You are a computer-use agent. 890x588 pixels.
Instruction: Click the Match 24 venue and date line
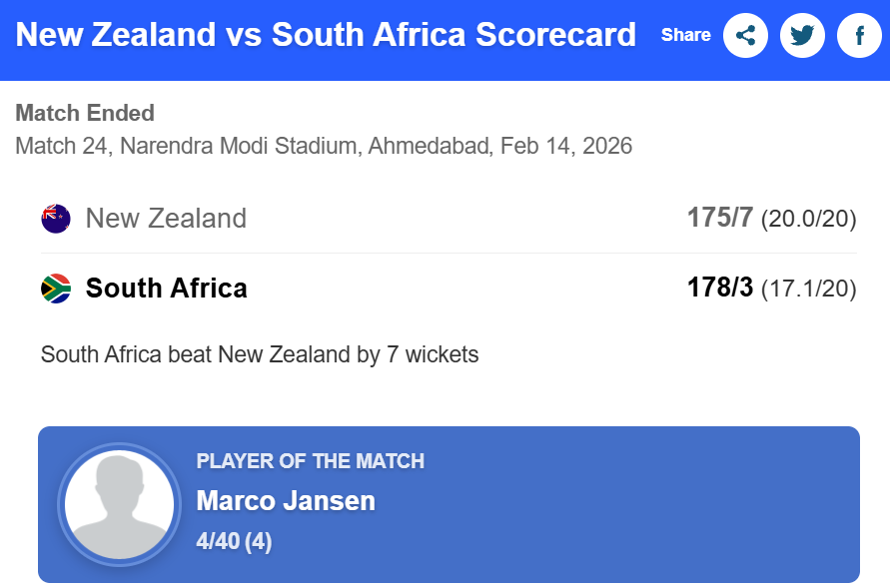pyautogui.click(x=324, y=146)
